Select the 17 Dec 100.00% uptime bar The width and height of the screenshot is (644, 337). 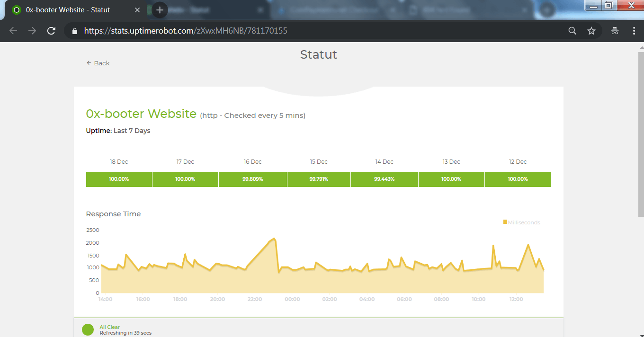coord(185,179)
